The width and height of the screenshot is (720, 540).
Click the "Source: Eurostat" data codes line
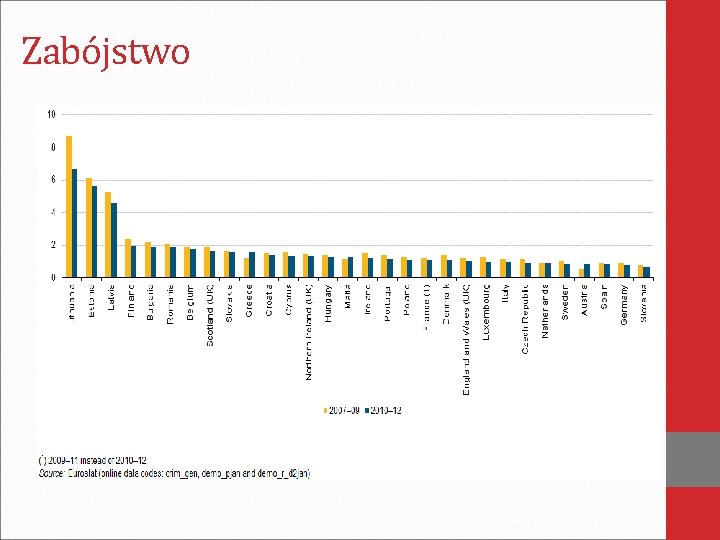[174, 473]
